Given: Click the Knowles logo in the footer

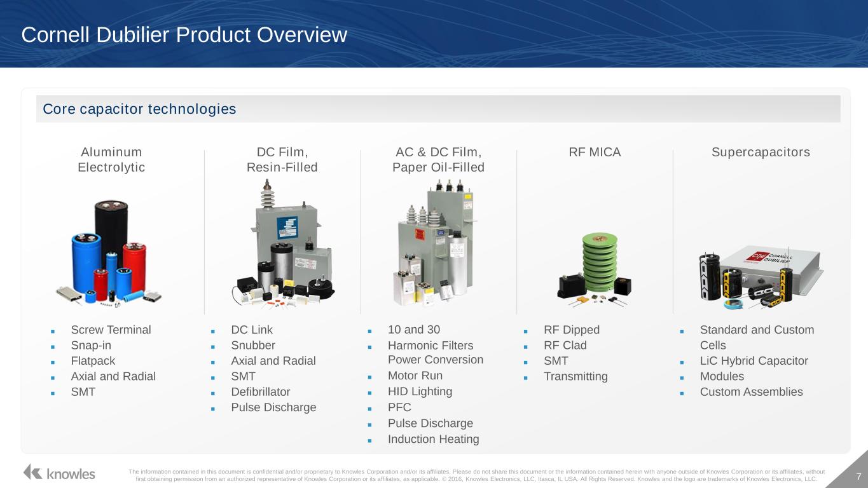Looking at the screenshot, I should 59,473.
